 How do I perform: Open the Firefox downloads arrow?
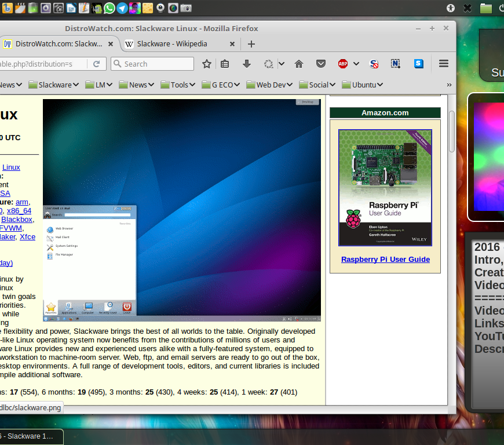[247, 64]
